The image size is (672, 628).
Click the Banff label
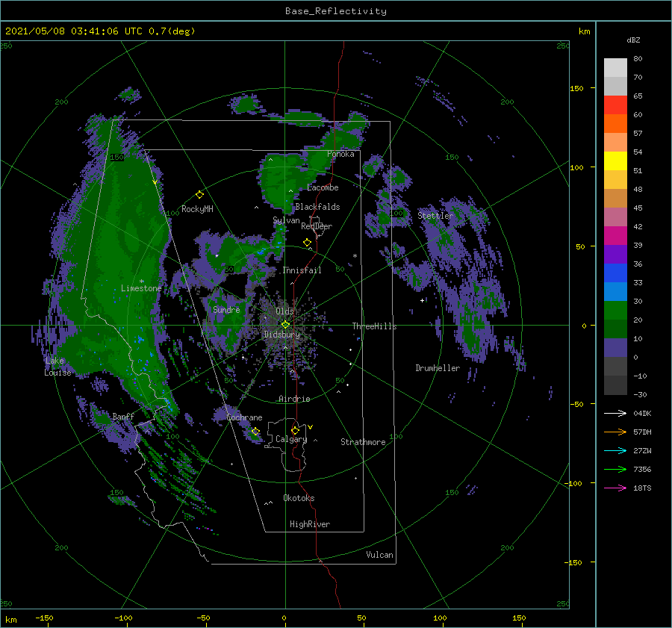(123, 417)
